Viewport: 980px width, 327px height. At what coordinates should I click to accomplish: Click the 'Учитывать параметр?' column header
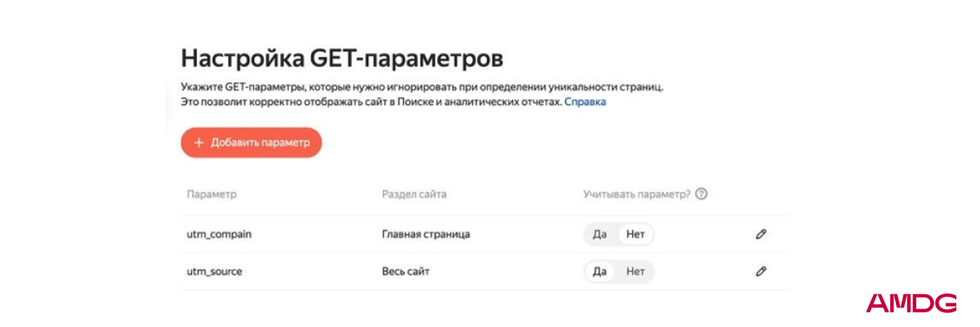pos(636,195)
